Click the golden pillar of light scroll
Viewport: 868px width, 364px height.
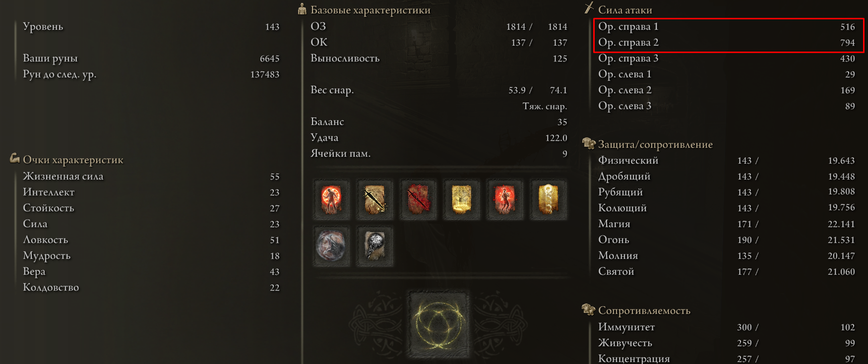click(549, 199)
